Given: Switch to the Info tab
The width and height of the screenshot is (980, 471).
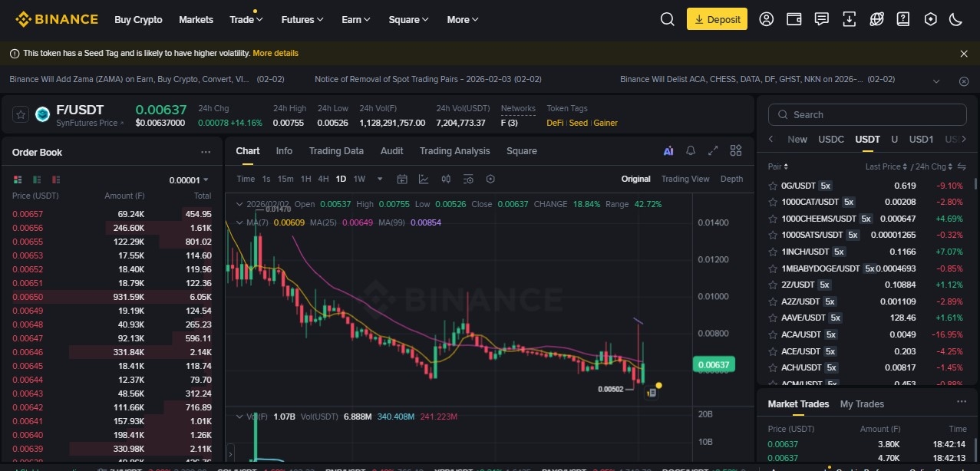Looking at the screenshot, I should [284, 150].
